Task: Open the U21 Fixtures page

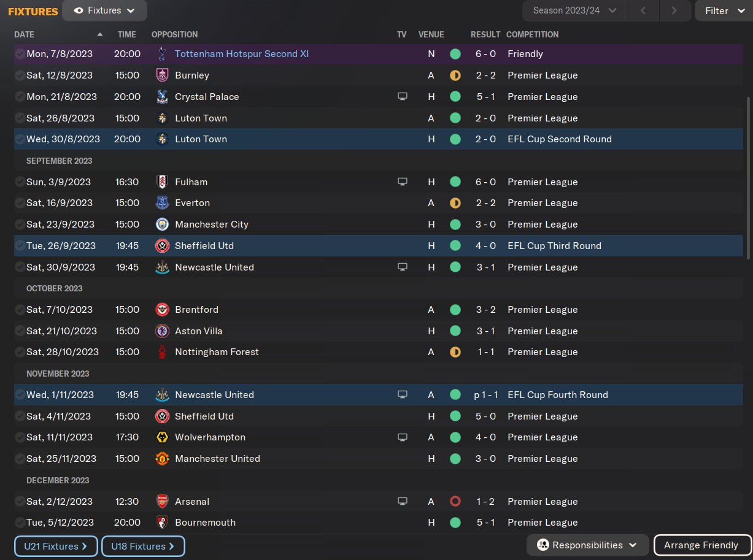Action: pyautogui.click(x=56, y=547)
